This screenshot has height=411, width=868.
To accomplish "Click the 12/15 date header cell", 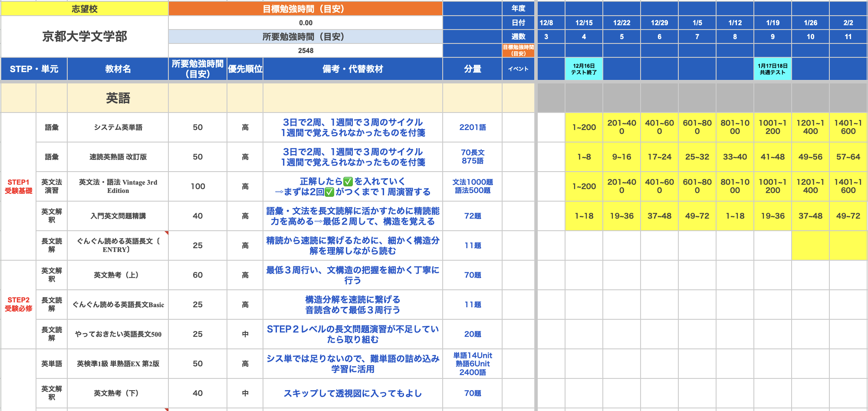I will pyautogui.click(x=584, y=22).
